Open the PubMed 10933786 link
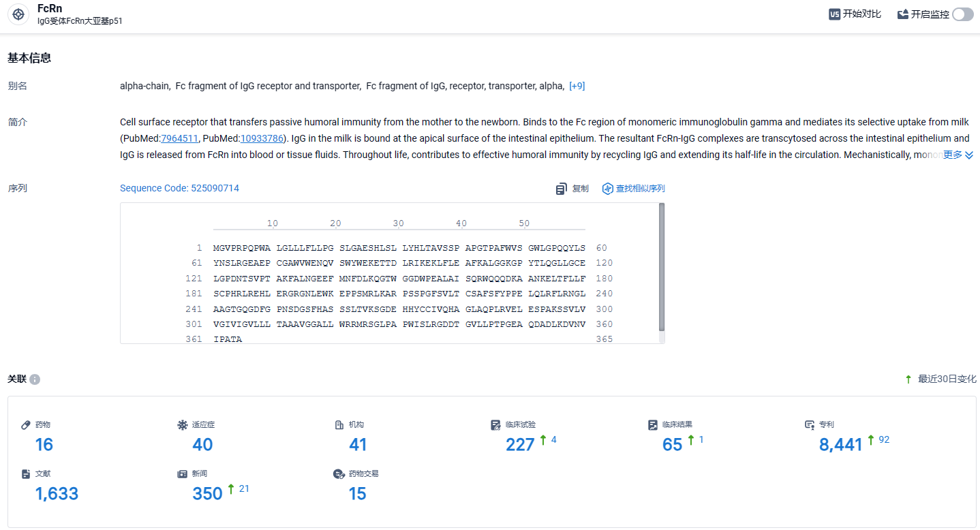This screenshot has width=980, height=530. (262, 138)
